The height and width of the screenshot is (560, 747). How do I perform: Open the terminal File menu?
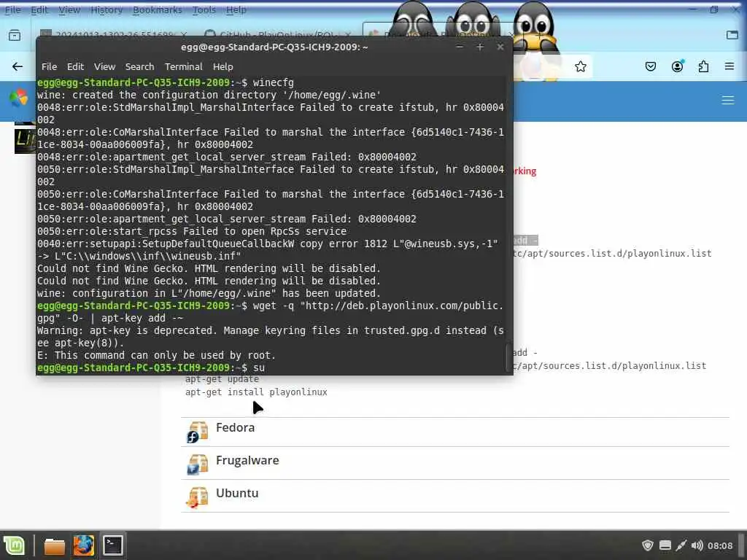(x=49, y=66)
